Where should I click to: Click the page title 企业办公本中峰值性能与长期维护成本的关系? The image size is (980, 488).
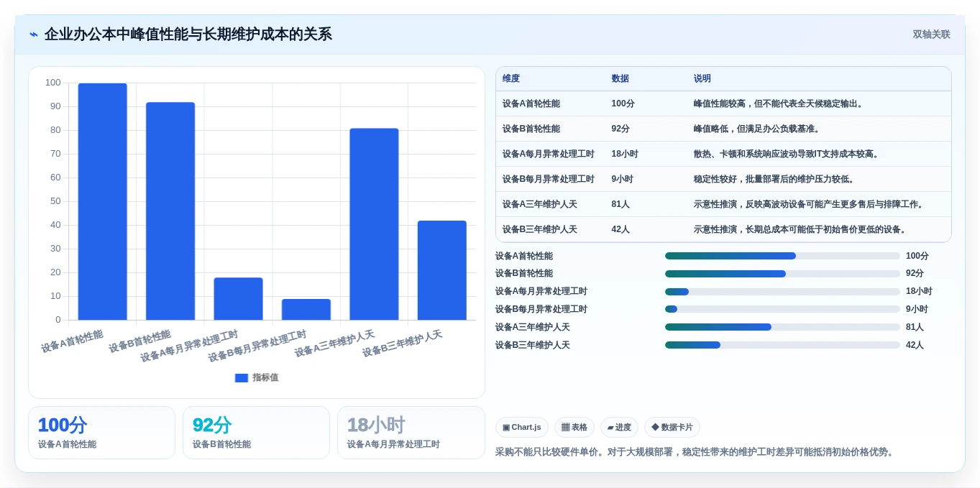click(188, 34)
